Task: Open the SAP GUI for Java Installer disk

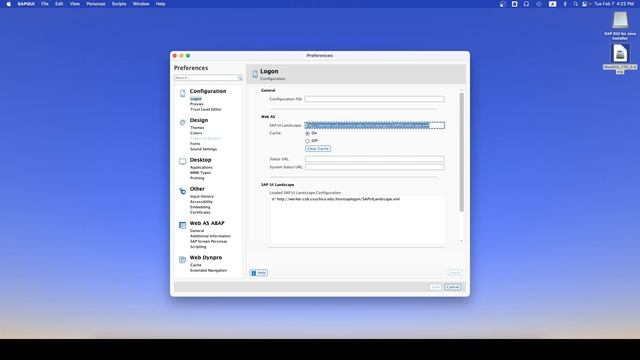Action: click(x=620, y=20)
